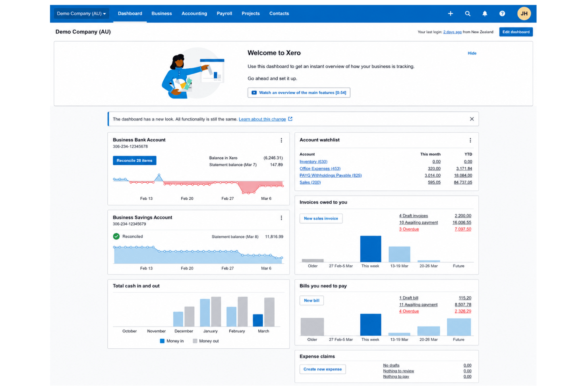The image size is (588, 392).
Task: Open Learn about this change link
Action: (x=262, y=119)
